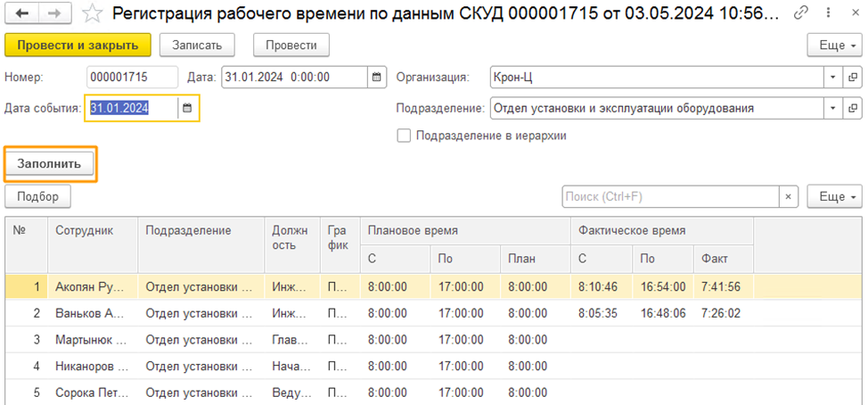Enable Подразделение в иерархии checkbox
868x405 pixels.
point(404,136)
